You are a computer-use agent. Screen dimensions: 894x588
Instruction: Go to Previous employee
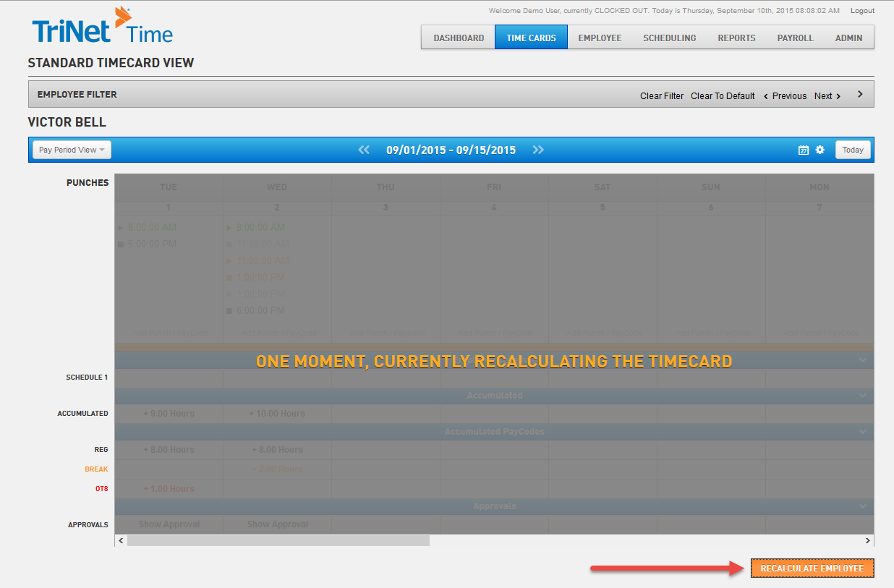click(x=785, y=95)
